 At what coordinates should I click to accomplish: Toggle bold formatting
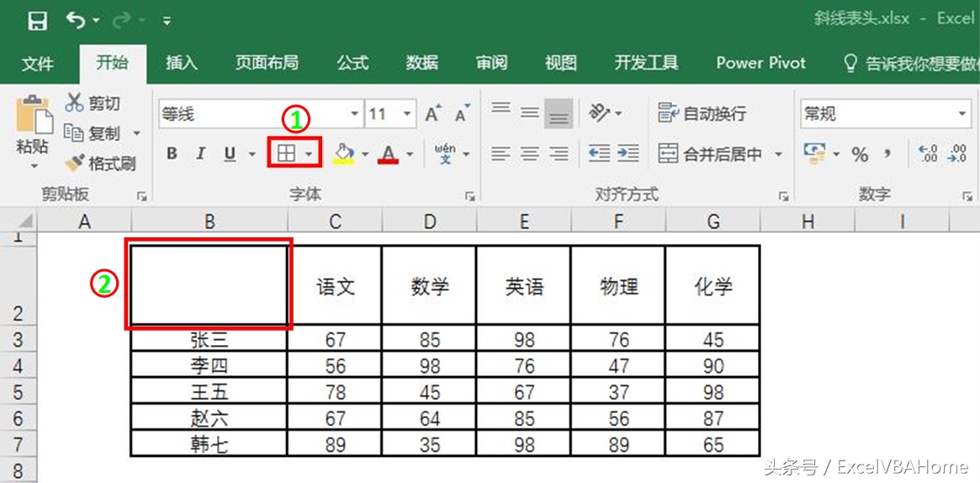(x=172, y=154)
